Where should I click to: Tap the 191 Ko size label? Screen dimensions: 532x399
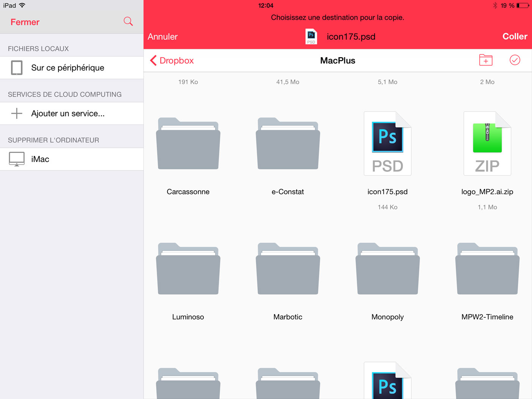pos(188,82)
